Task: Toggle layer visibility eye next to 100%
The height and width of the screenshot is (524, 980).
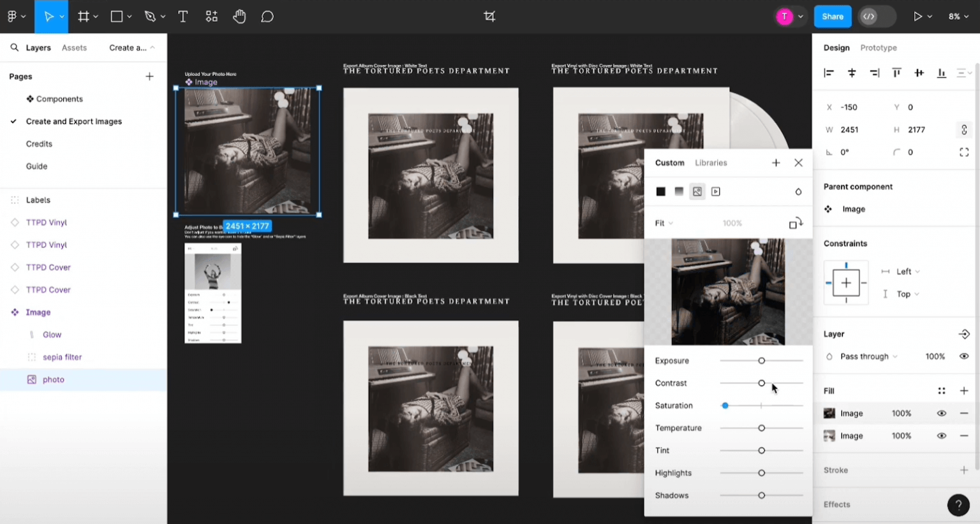Action: (963, 356)
